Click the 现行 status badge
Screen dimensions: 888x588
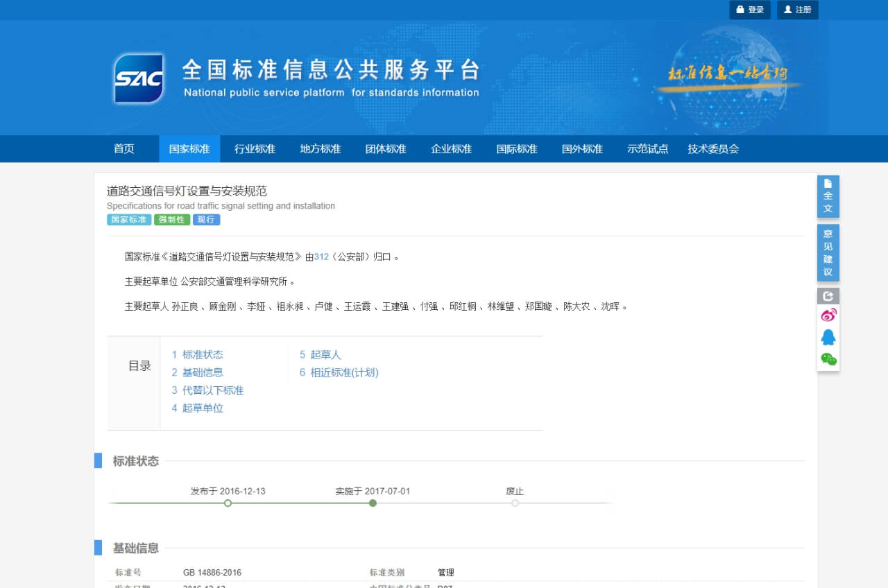click(206, 219)
